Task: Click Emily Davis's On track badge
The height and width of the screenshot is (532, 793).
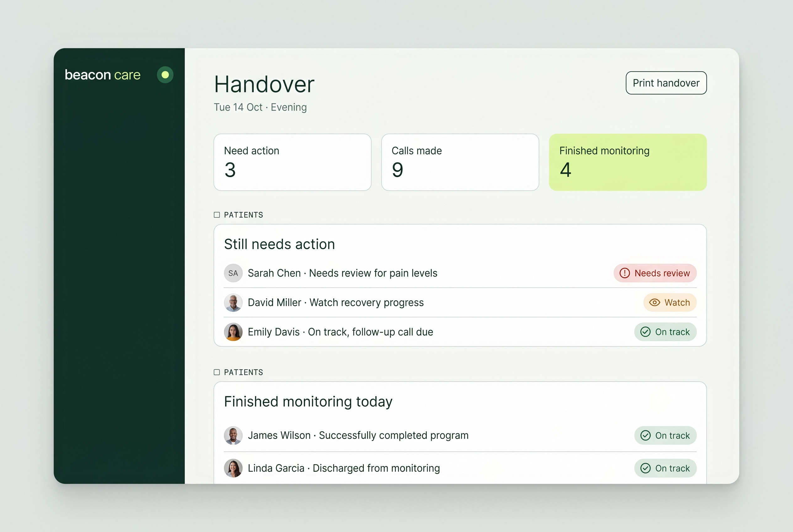Action: tap(665, 332)
